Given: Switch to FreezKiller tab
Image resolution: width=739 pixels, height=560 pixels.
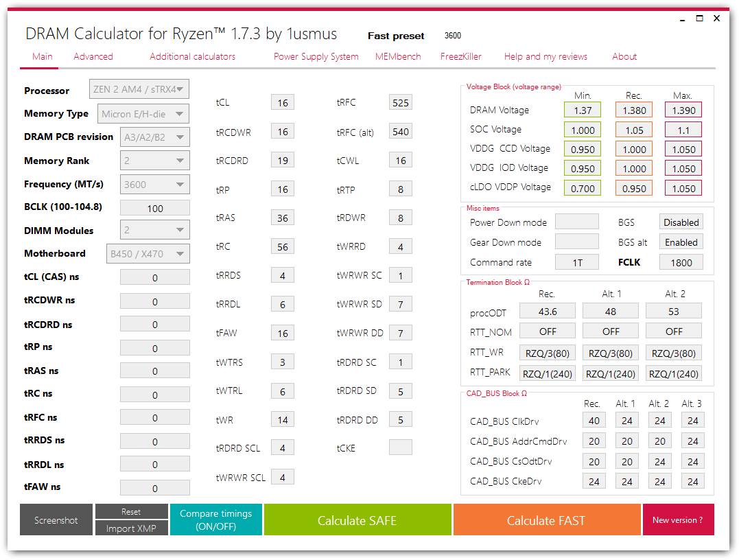Looking at the screenshot, I should (461, 56).
